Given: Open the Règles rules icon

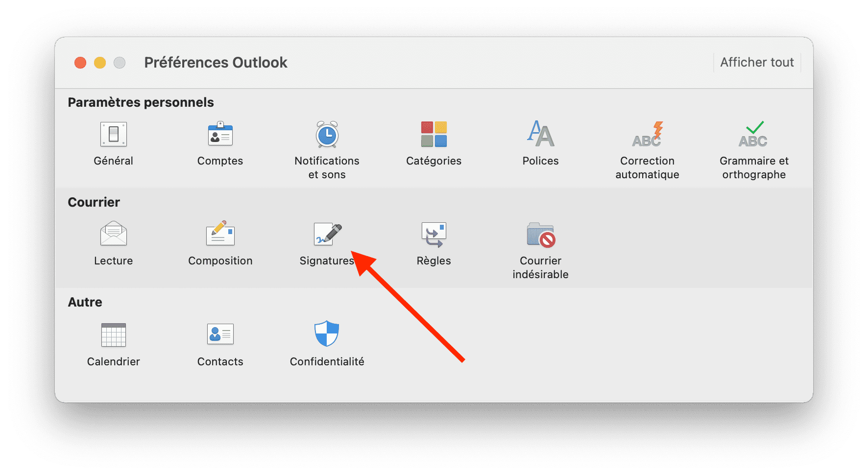Looking at the screenshot, I should point(434,234).
